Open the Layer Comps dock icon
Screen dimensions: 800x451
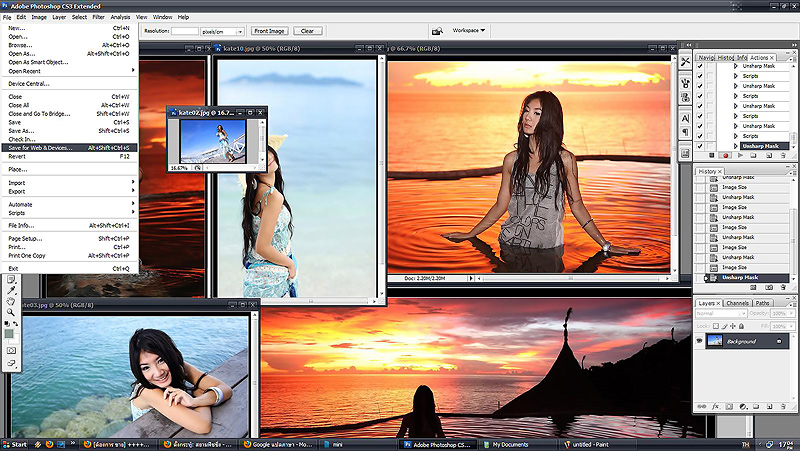(685, 153)
